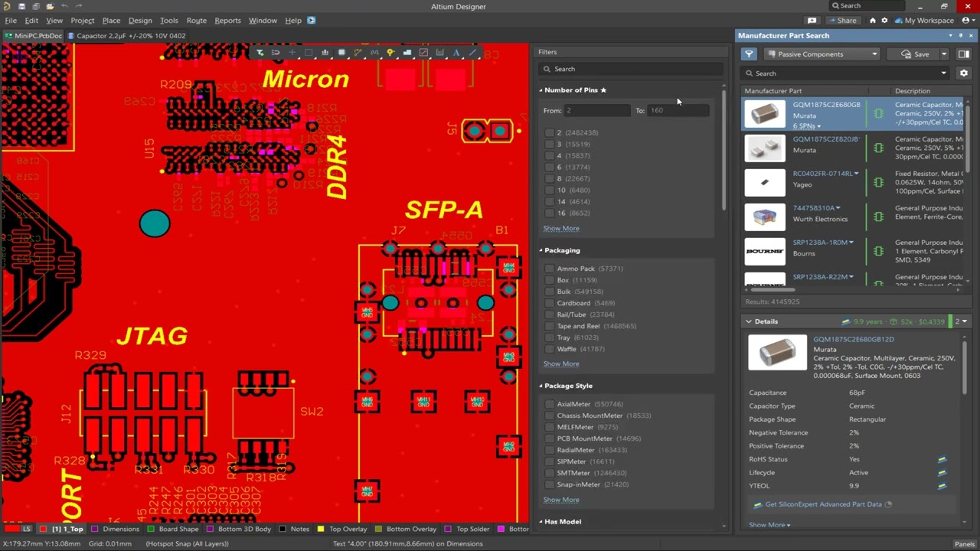Open the Route menu
980x551 pixels.
coord(196,21)
